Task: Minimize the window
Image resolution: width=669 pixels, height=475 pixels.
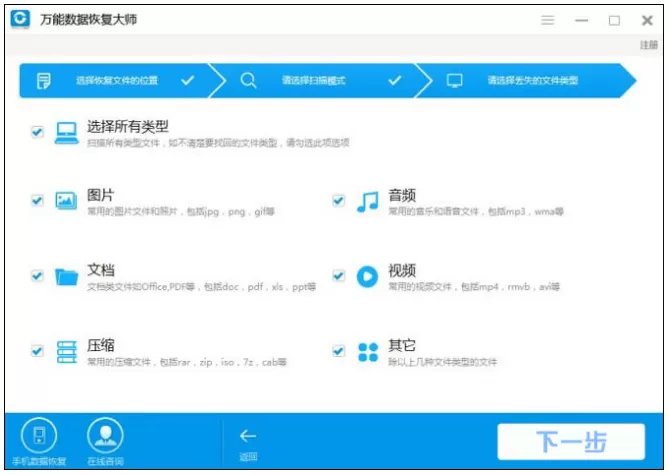Action: pyautogui.click(x=581, y=20)
